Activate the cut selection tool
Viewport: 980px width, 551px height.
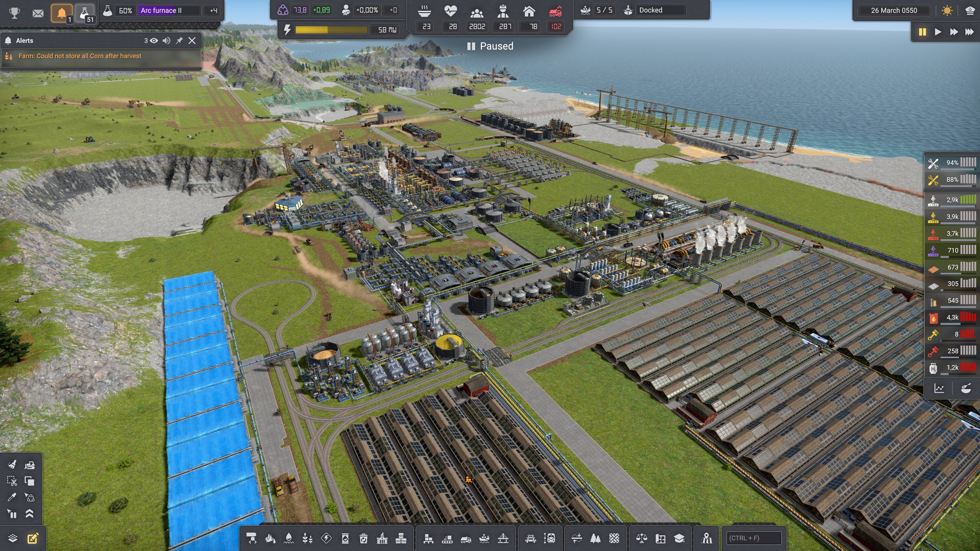click(x=12, y=481)
